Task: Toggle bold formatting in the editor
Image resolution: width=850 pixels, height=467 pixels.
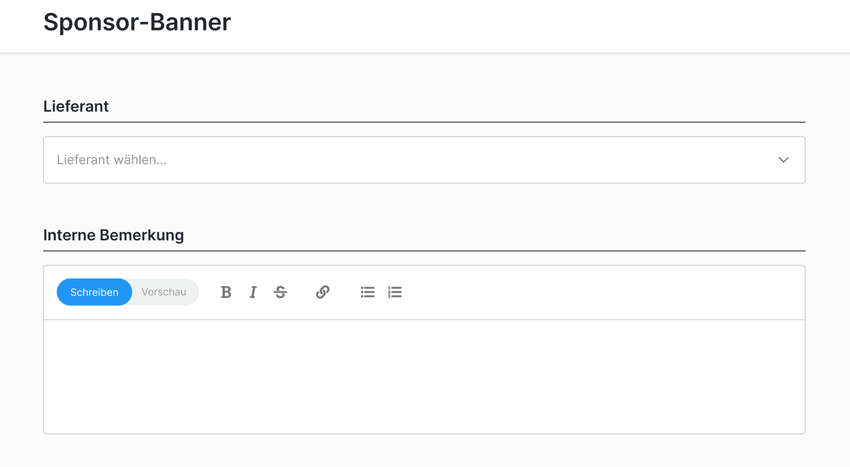Action: (226, 292)
